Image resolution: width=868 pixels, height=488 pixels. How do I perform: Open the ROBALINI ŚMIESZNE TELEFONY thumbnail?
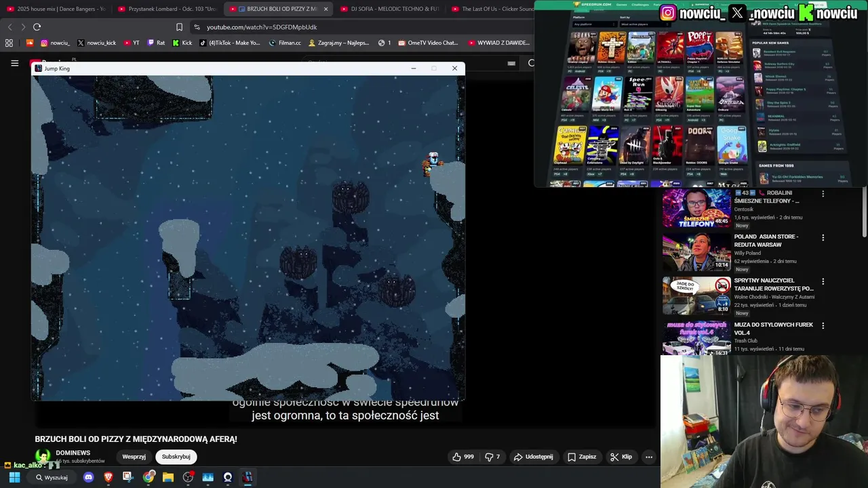coord(696,208)
